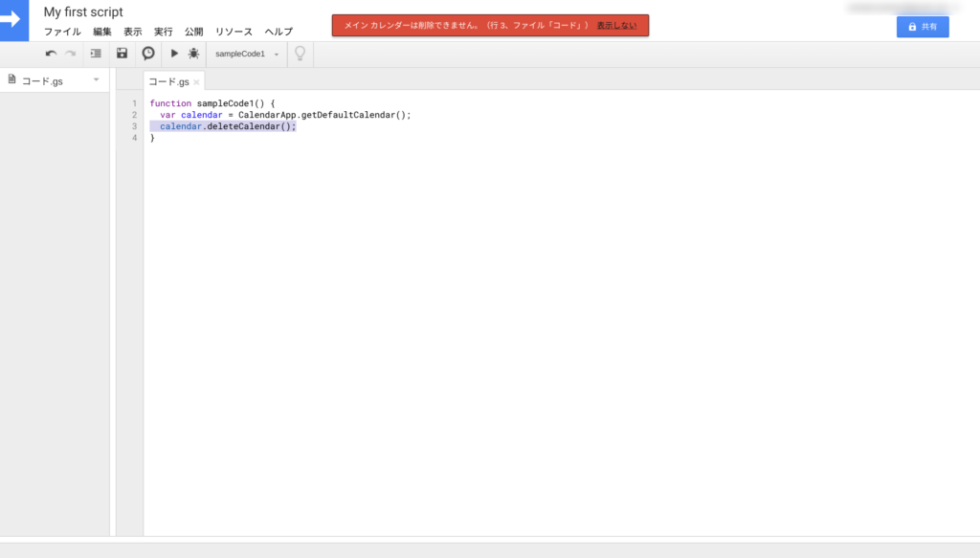Click the My first script project title
The image size is (980, 558).
point(83,11)
